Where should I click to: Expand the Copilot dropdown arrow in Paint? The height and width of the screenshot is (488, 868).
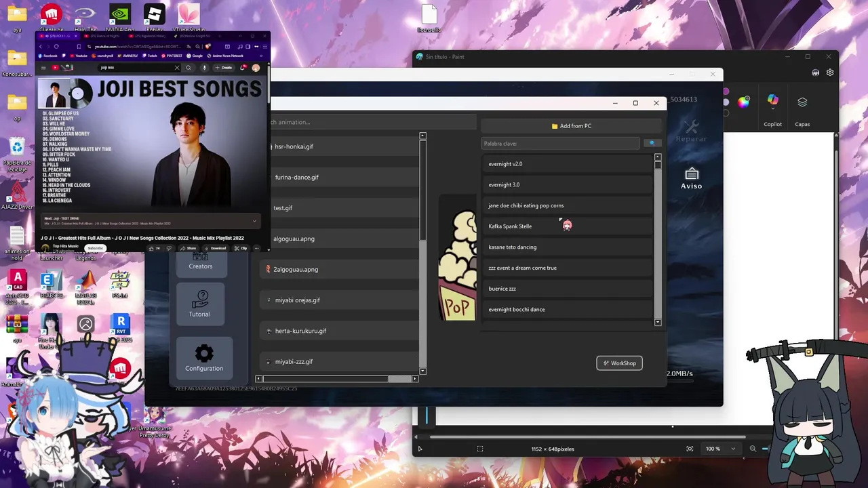point(773,108)
